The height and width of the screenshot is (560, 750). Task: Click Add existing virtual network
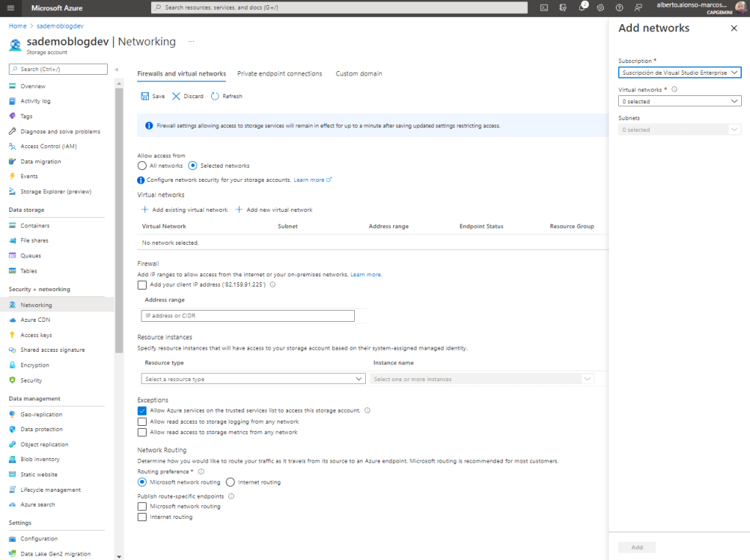pyautogui.click(x=185, y=210)
